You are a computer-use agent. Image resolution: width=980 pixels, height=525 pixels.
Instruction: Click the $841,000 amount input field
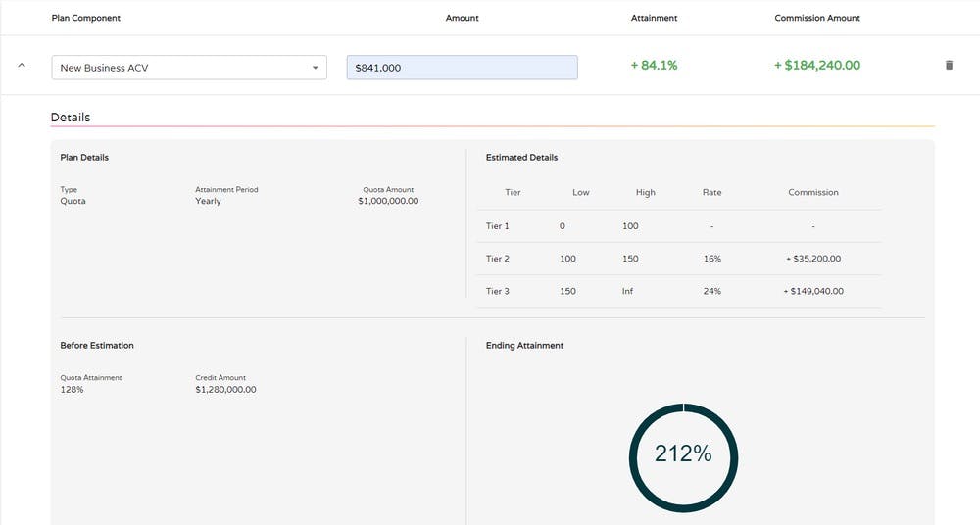462,68
